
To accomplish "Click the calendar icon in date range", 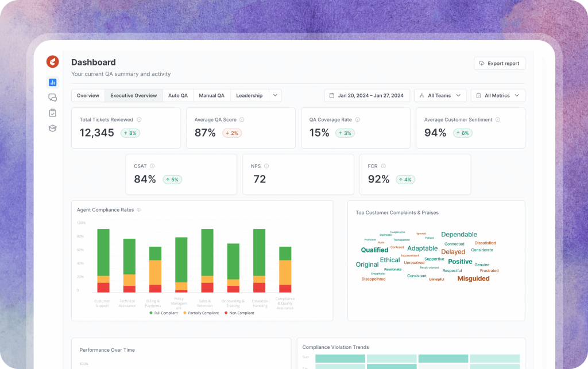I will [332, 95].
